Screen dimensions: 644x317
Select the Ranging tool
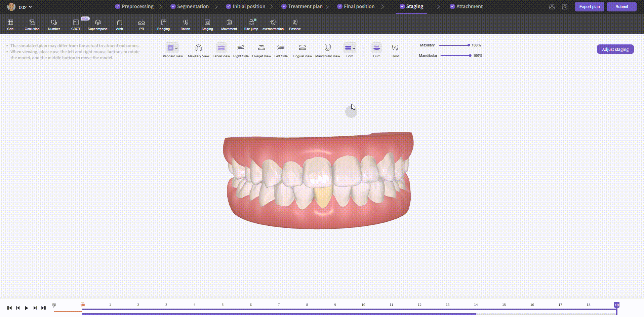point(163,25)
